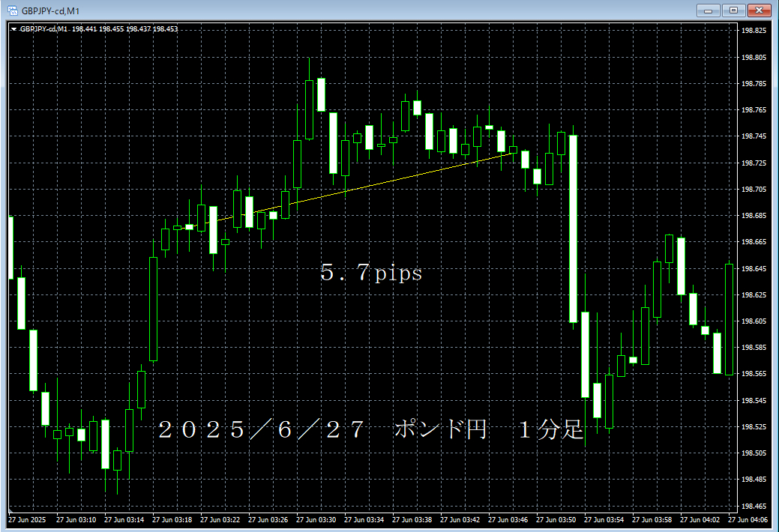Click the 27 Jun 04:06 time label
This screenshot has height=532, width=779.
(x=748, y=519)
